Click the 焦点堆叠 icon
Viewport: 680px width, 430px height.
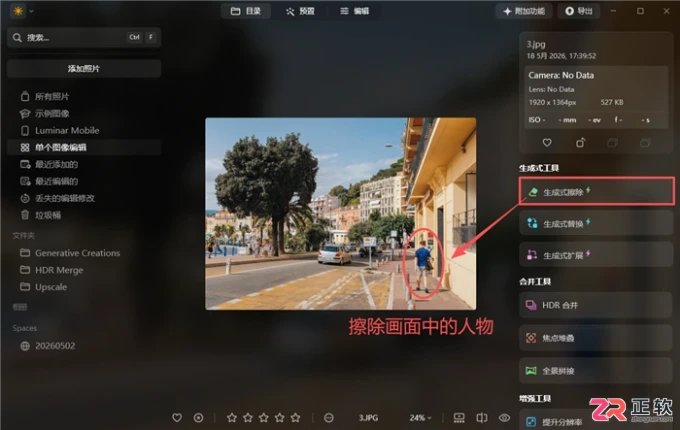(x=531, y=338)
